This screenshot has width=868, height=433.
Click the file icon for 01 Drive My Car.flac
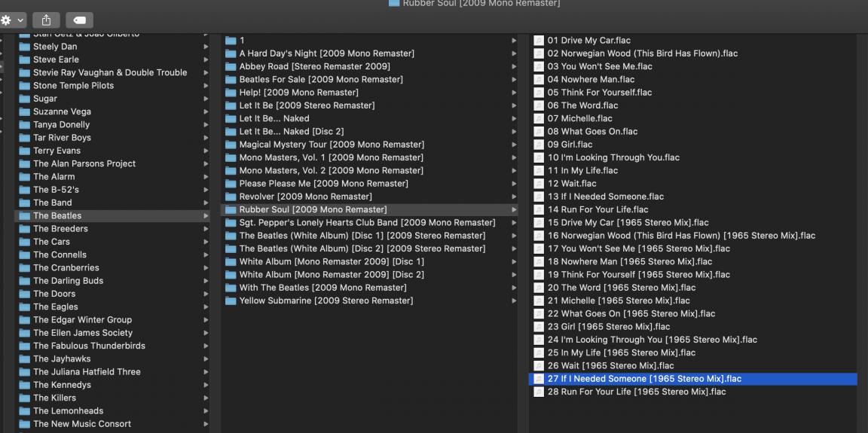[x=539, y=41]
